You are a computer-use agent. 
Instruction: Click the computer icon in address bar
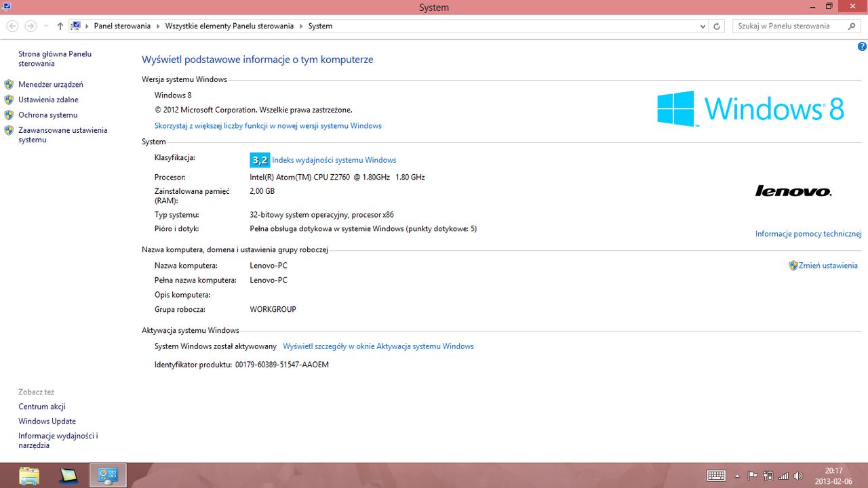[76, 26]
